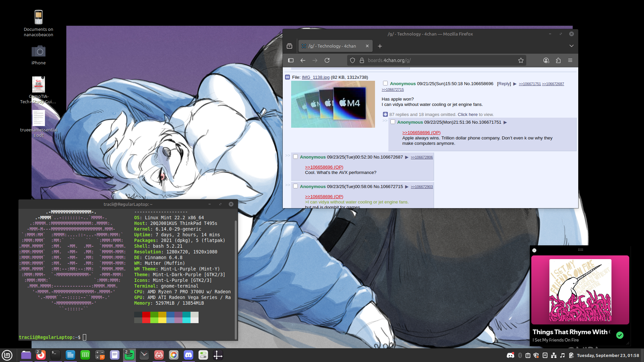The width and height of the screenshot is (644, 362).
Task: Open the shield update manager tray icon
Action: click(536, 355)
